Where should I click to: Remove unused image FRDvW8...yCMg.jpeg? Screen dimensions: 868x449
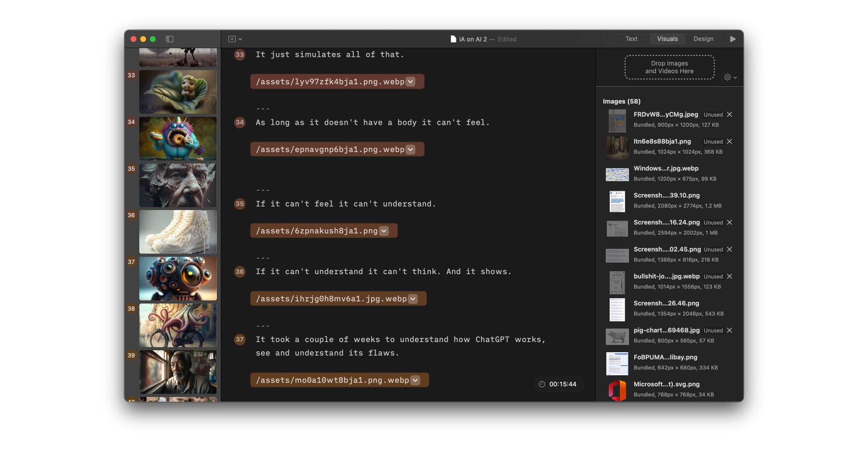click(730, 115)
